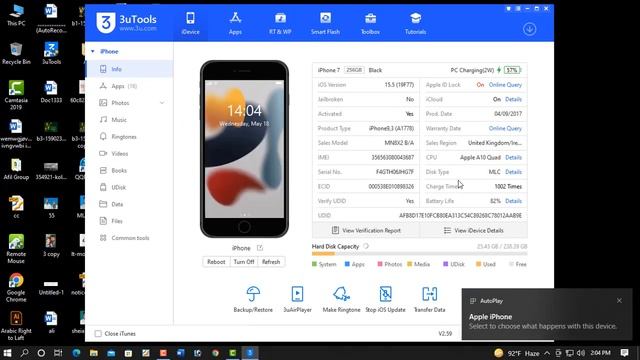The image size is (640, 360).
Task: Open Music in the sidebar
Action: (129, 120)
